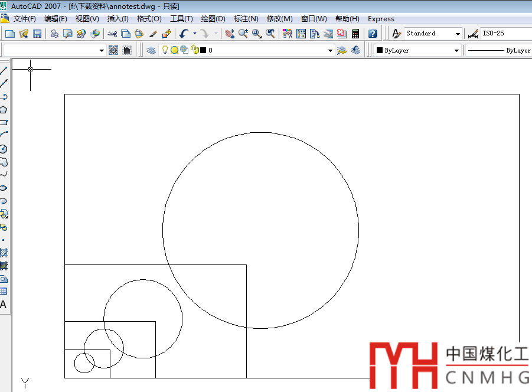Click the Undo arrow icon

[184, 34]
